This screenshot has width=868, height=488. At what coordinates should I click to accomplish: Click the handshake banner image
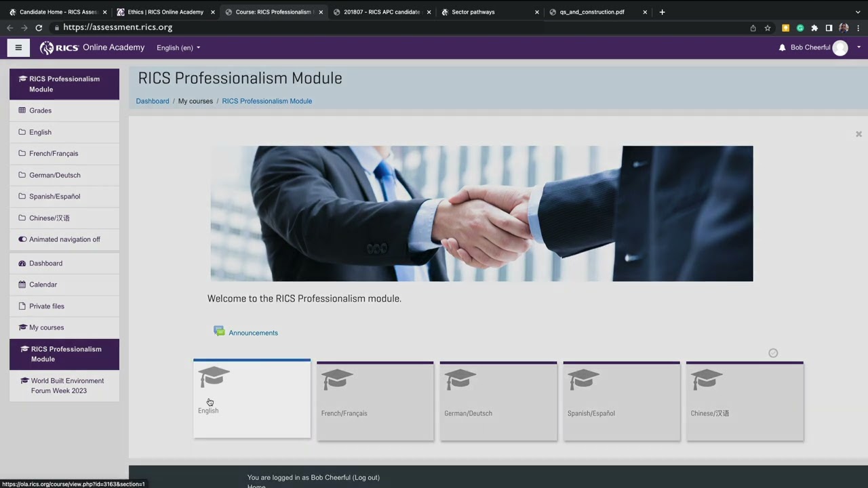[481, 213]
